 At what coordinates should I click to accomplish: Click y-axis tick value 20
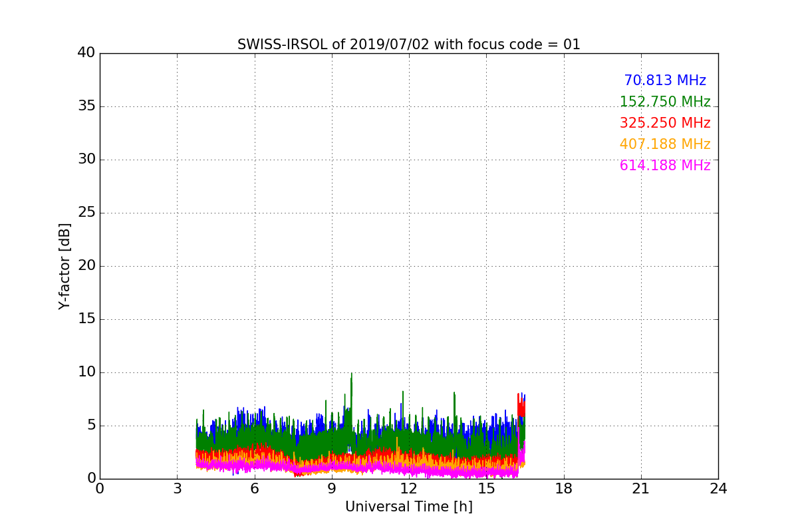point(86,266)
